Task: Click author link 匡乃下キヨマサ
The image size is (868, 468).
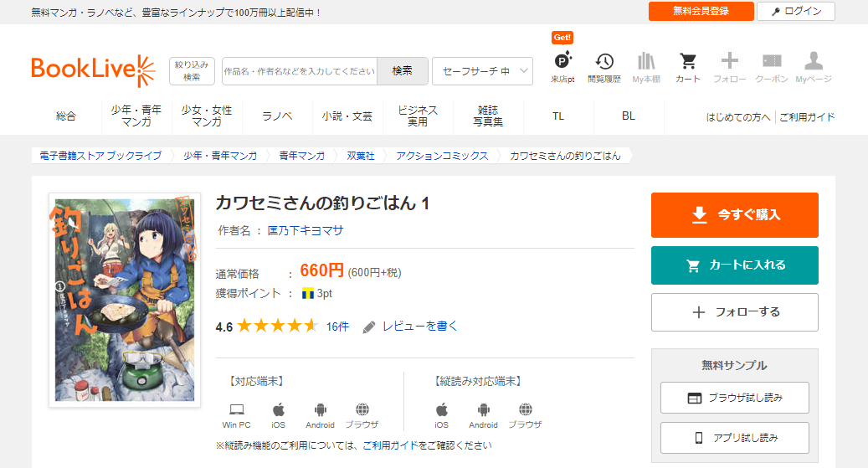Action: (304, 230)
